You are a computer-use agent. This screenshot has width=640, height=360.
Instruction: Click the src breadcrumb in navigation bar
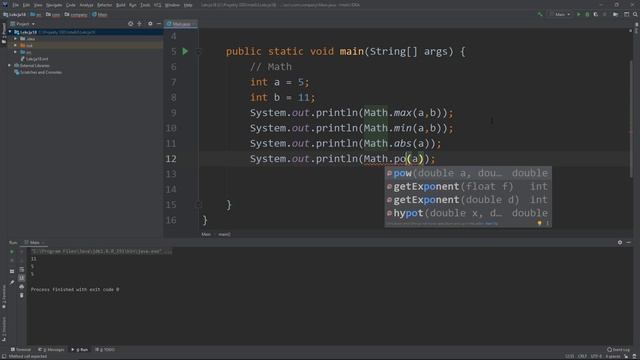tap(36, 15)
